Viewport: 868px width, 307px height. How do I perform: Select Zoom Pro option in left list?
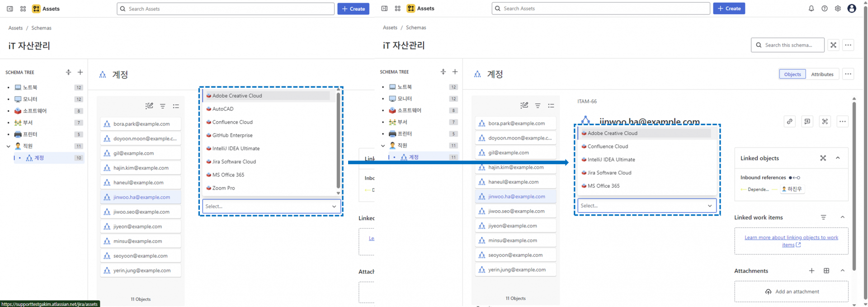pos(223,188)
